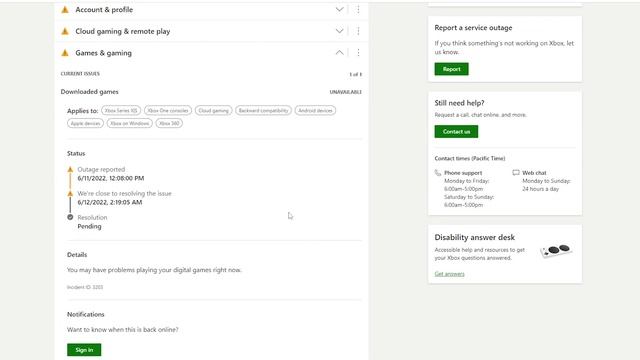Viewport: 640px width, 360px height.
Task: Collapse the Games & gaming section
Action: [x=340, y=53]
